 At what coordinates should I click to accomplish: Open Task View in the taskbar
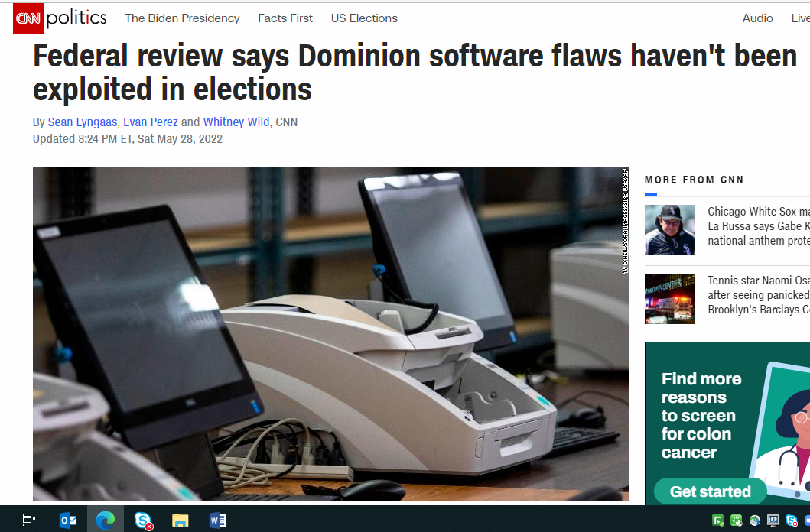click(x=29, y=520)
